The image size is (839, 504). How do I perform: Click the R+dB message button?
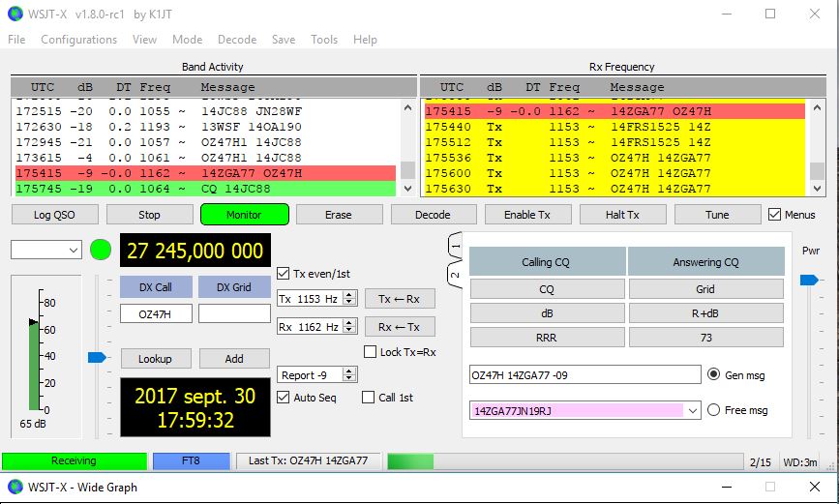click(x=705, y=313)
